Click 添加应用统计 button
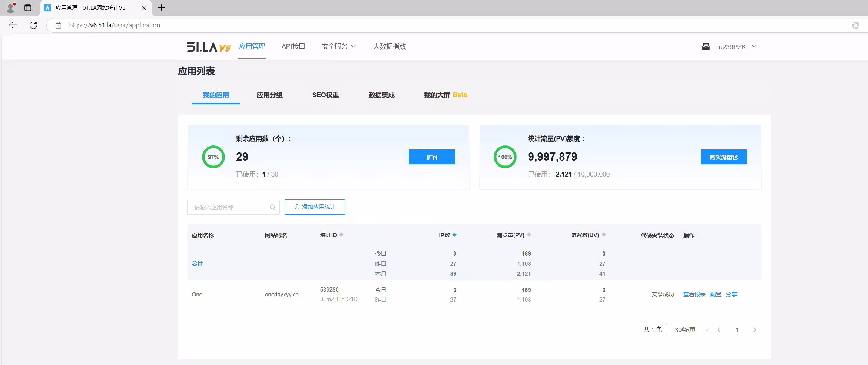 [315, 207]
